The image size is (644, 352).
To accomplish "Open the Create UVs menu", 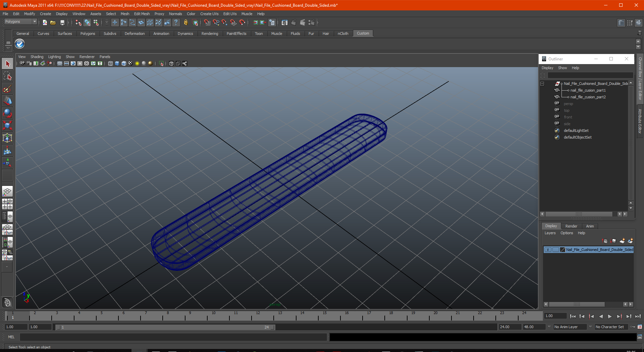I will click(x=209, y=14).
